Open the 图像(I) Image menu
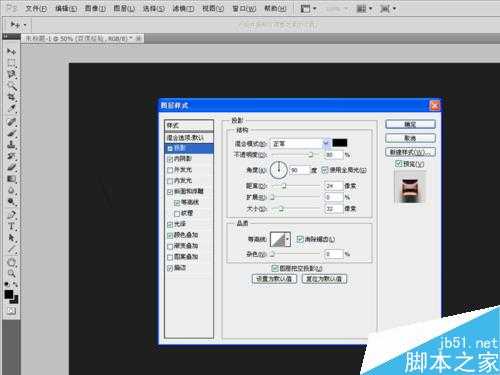 pos(95,8)
